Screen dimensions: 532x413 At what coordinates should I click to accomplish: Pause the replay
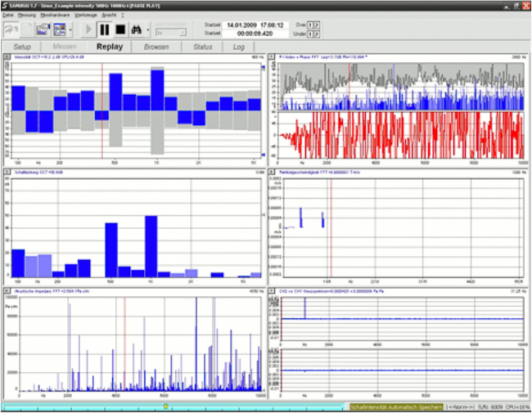(104, 29)
